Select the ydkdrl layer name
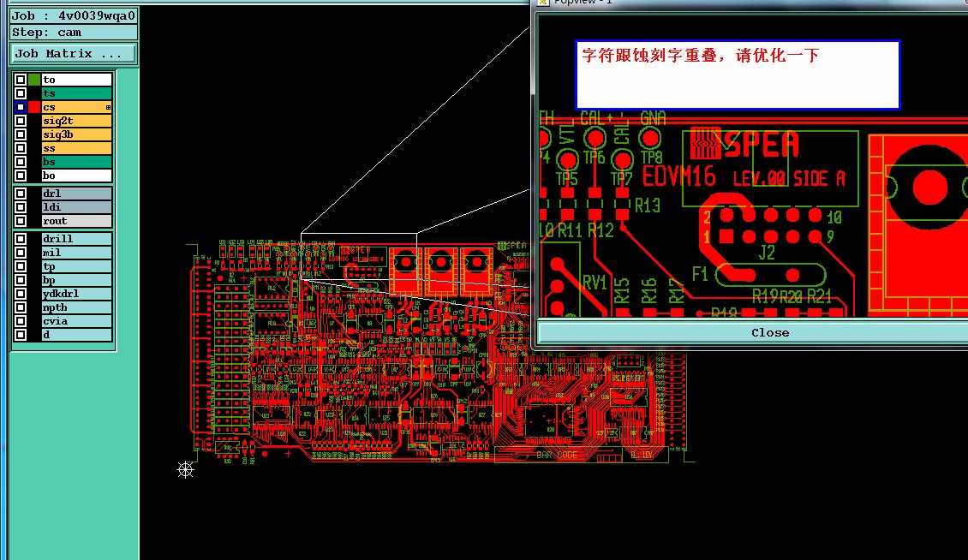The width and height of the screenshot is (968, 560). coord(76,294)
